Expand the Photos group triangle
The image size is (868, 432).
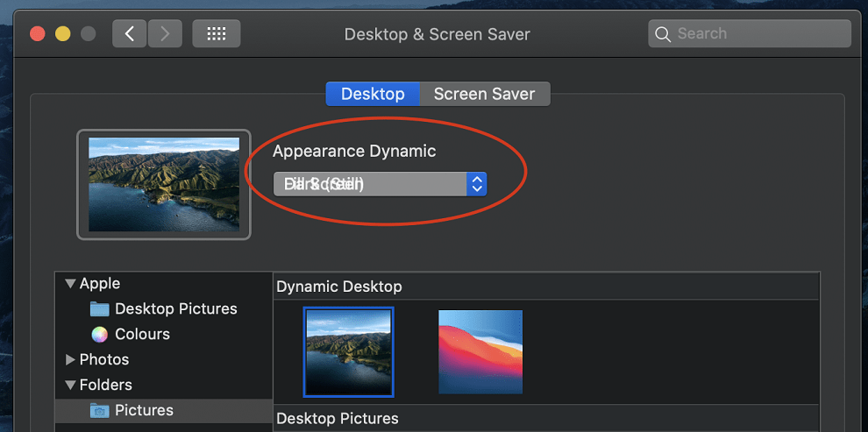pos(70,359)
